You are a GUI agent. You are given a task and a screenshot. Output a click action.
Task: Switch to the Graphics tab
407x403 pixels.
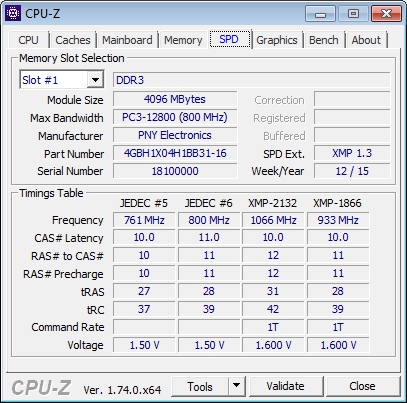[x=277, y=40]
